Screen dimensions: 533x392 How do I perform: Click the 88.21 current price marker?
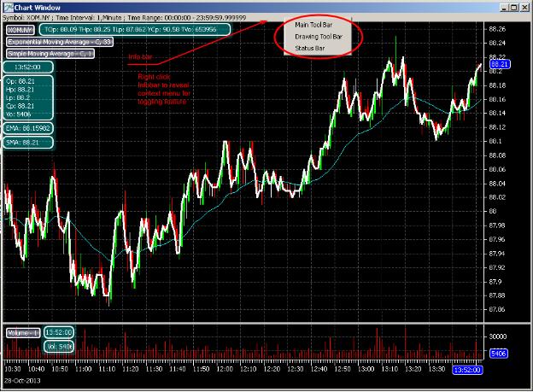point(500,64)
